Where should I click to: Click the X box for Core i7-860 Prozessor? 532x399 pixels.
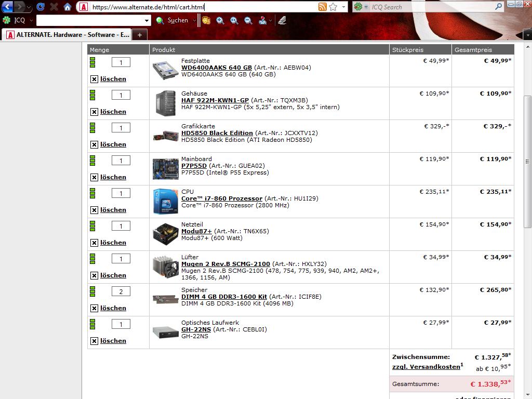(95, 210)
